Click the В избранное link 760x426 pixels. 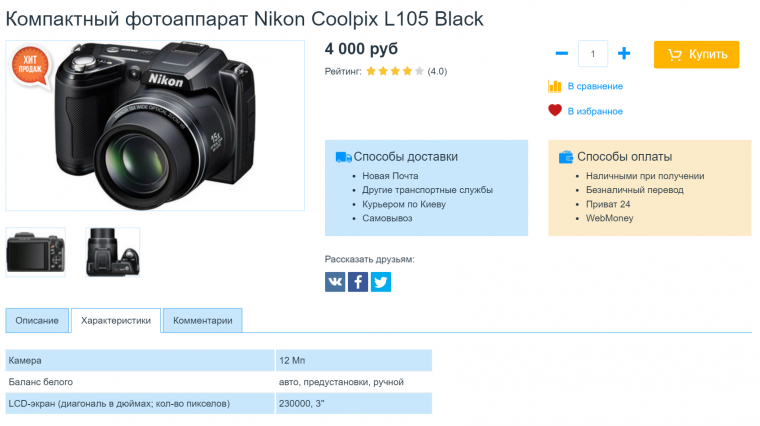(x=595, y=111)
